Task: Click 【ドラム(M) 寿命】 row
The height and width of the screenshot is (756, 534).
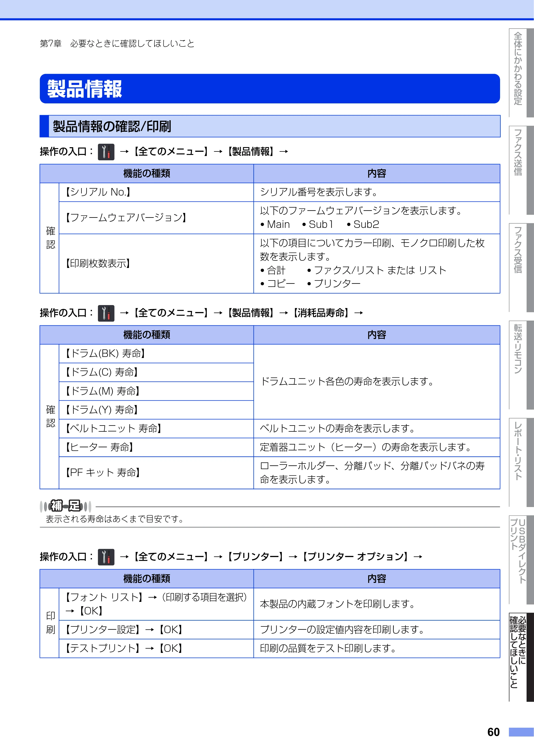Action: (156, 391)
